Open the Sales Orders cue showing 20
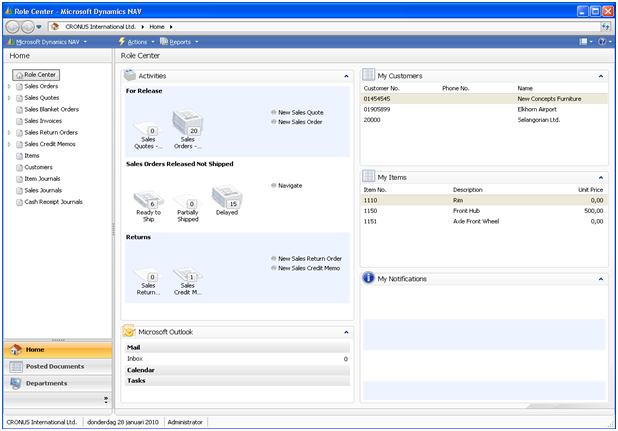The height and width of the screenshot is (431, 618). click(x=188, y=130)
